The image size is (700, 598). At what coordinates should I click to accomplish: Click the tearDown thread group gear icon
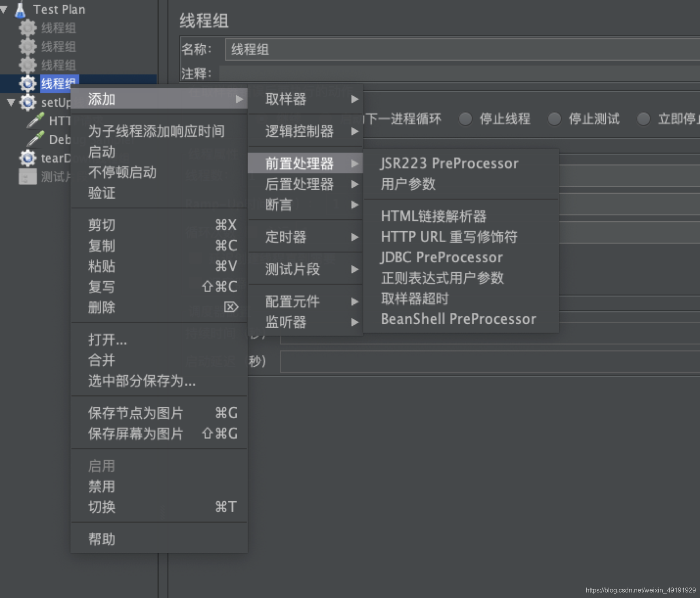click(x=28, y=158)
